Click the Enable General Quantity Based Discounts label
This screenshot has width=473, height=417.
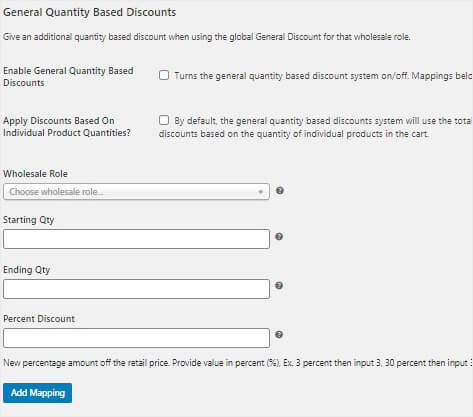pyautogui.click(x=68, y=77)
